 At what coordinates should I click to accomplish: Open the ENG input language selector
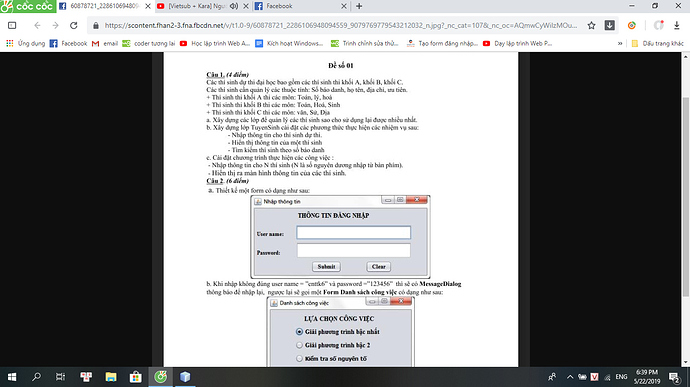click(621, 377)
